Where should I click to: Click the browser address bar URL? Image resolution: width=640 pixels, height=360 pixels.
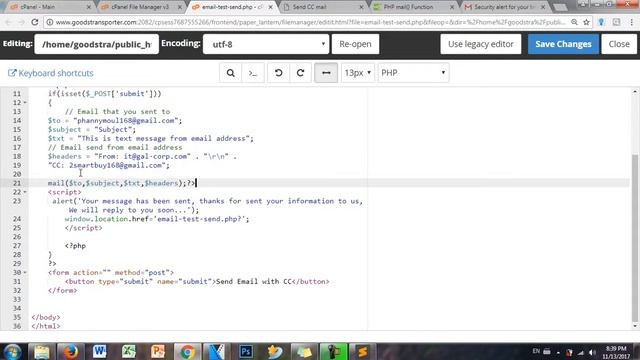point(310,22)
